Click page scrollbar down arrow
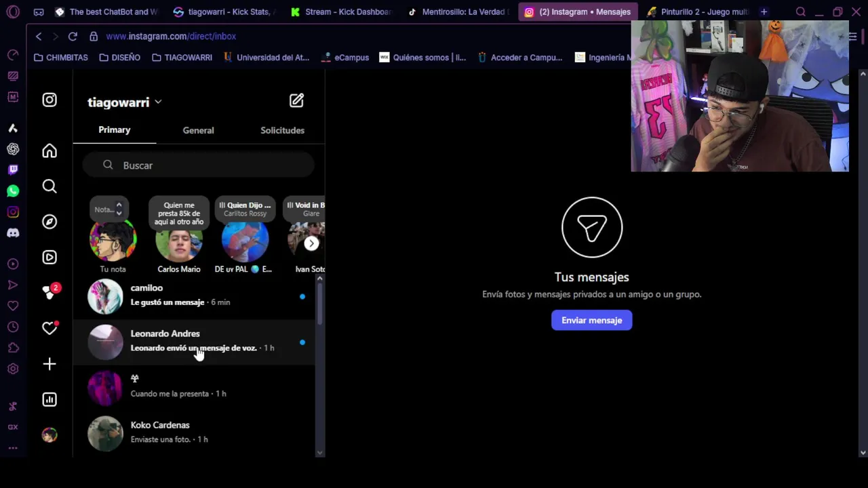Screen dimensions: 868x488 (x=863, y=452)
